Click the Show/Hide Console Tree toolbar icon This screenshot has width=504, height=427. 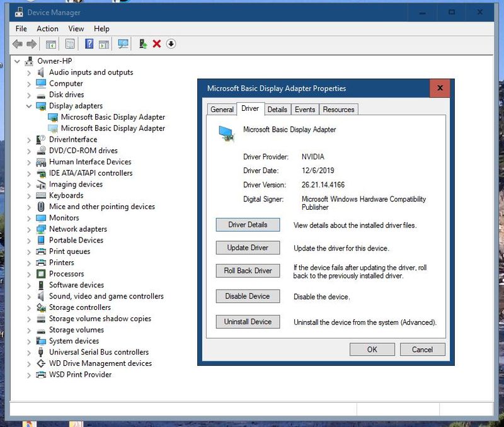click(x=51, y=43)
